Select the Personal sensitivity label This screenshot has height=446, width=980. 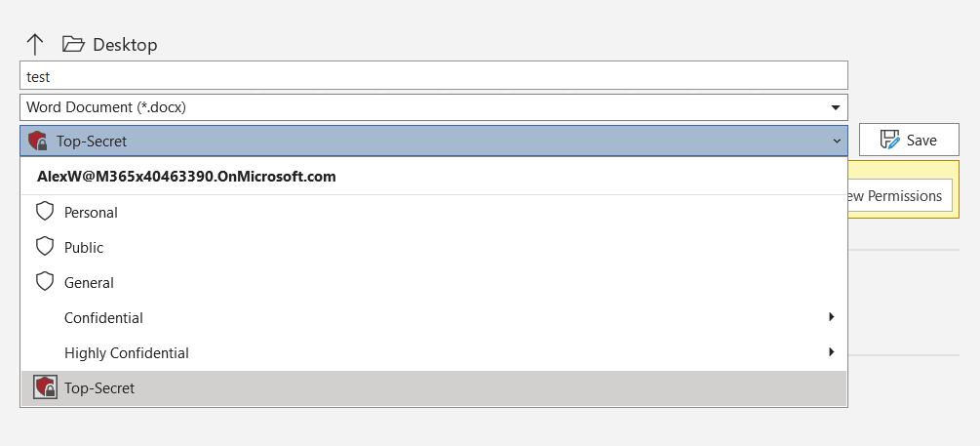pos(434,213)
